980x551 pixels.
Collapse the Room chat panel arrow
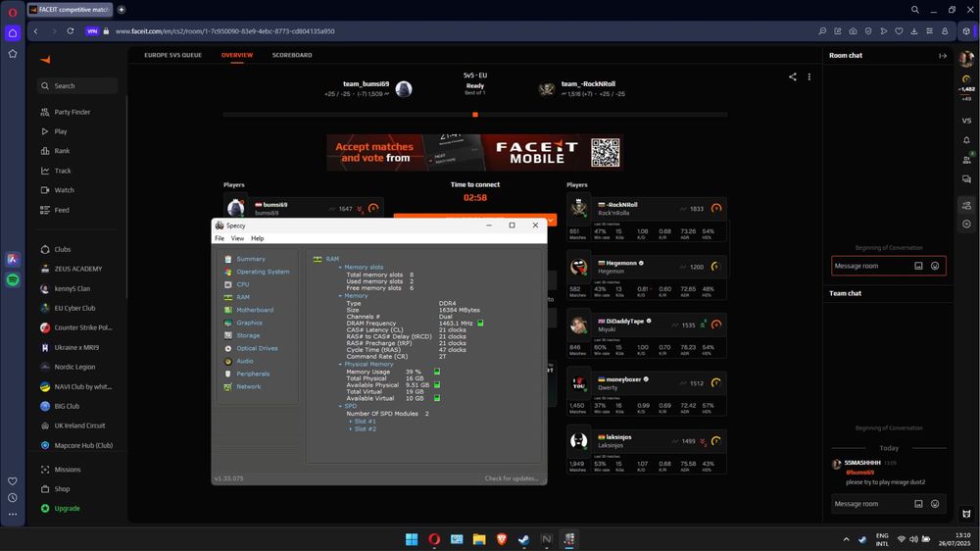pos(943,56)
